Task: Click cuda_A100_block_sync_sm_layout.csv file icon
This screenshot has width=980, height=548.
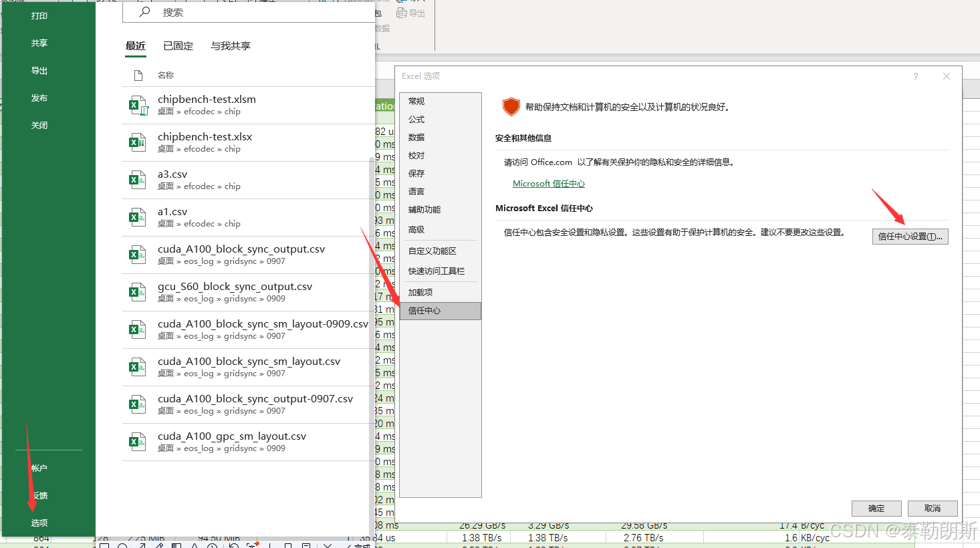Action: (x=138, y=367)
